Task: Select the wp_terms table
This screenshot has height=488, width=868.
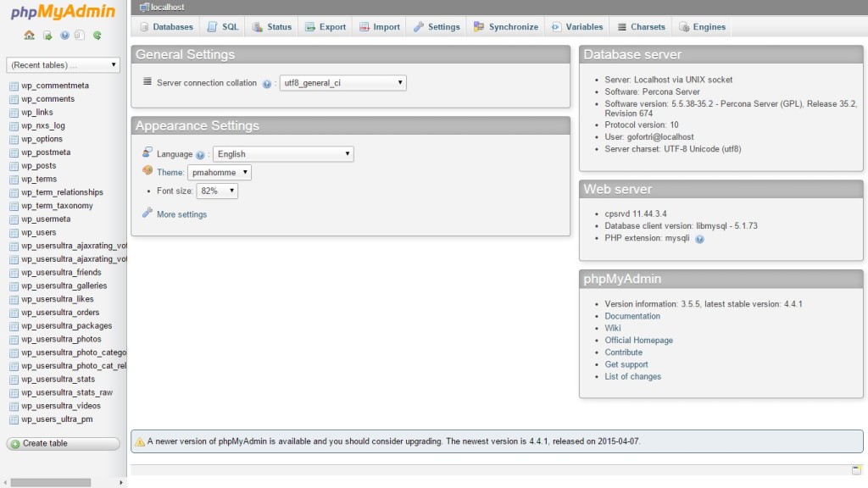Action: (39, 180)
